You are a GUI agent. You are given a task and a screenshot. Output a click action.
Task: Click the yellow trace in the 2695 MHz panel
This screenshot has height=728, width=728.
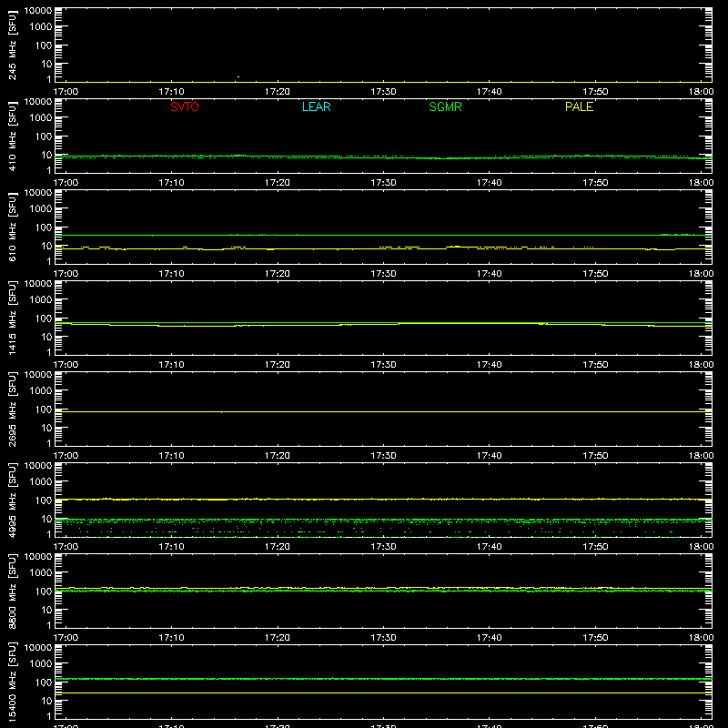coord(383,412)
